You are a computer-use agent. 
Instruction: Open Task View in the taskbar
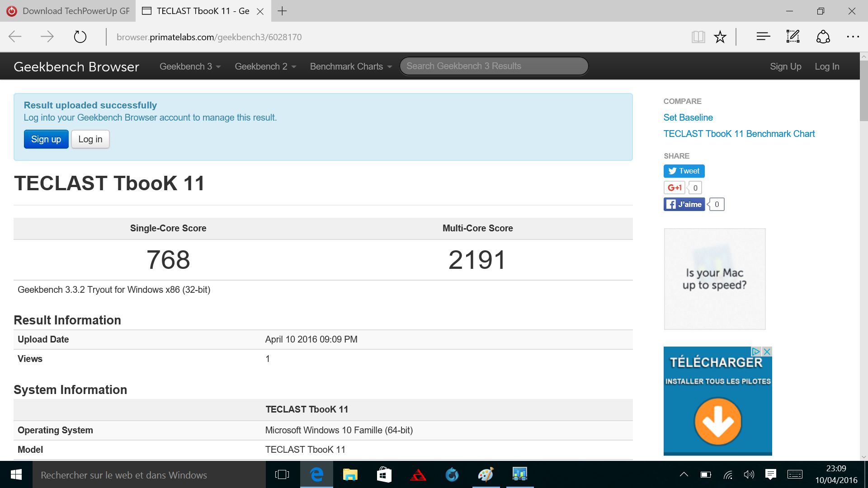click(282, 474)
